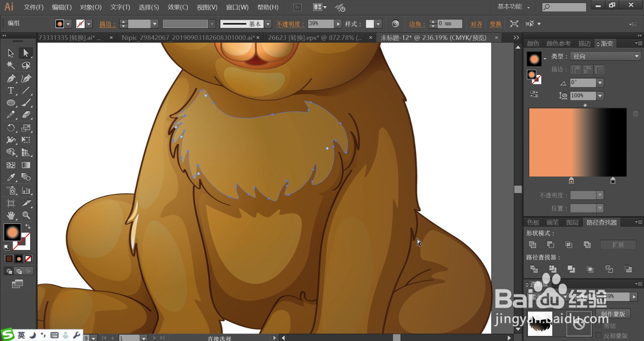644x341 pixels.
Task: Click the Unite shape mode icon
Action: coord(533,244)
